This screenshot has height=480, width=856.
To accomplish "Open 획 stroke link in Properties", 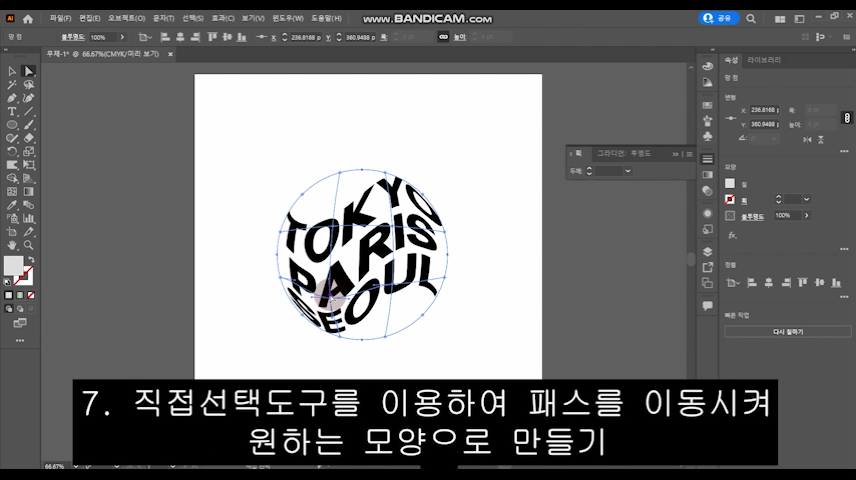I will point(744,200).
